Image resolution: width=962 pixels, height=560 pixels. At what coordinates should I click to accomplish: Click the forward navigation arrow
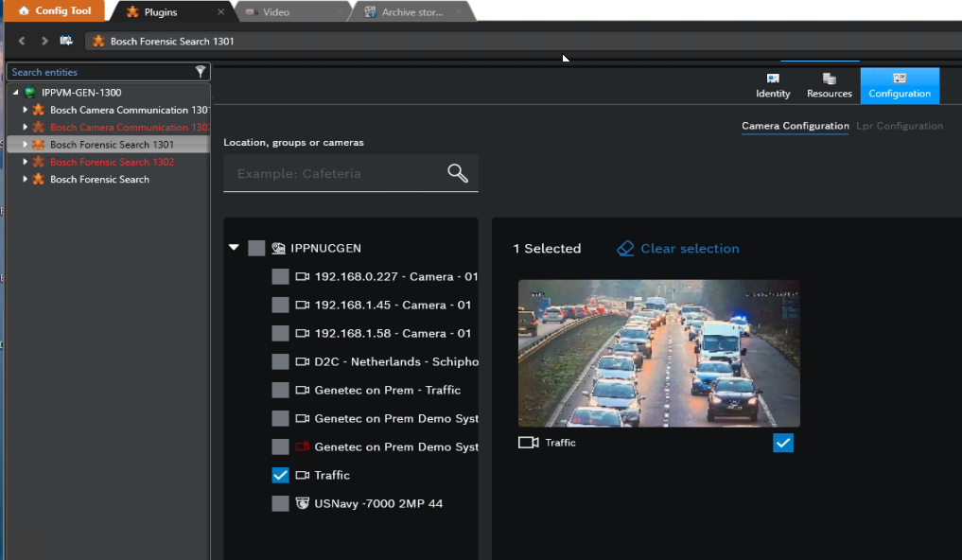pyautogui.click(x=44, y=41)
